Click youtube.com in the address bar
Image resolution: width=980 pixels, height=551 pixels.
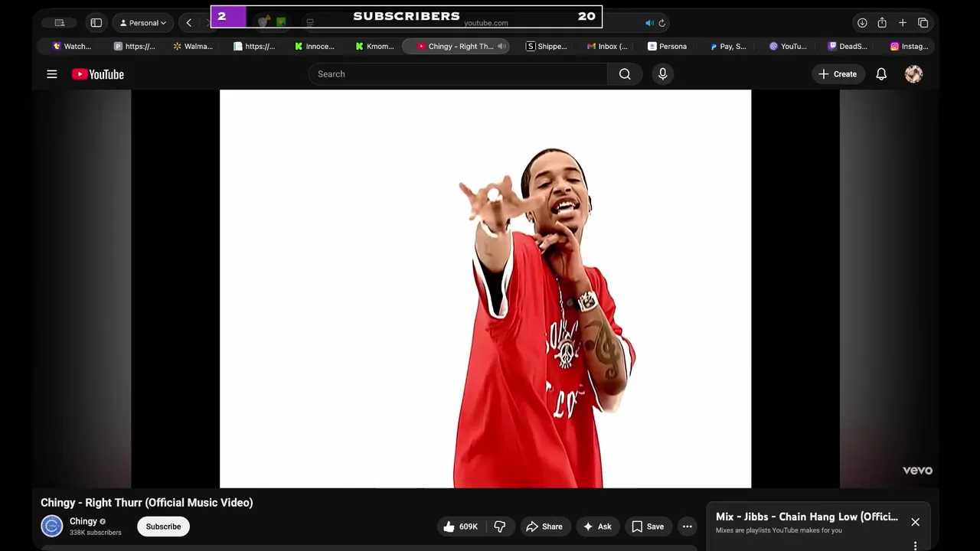click(486, 23)
